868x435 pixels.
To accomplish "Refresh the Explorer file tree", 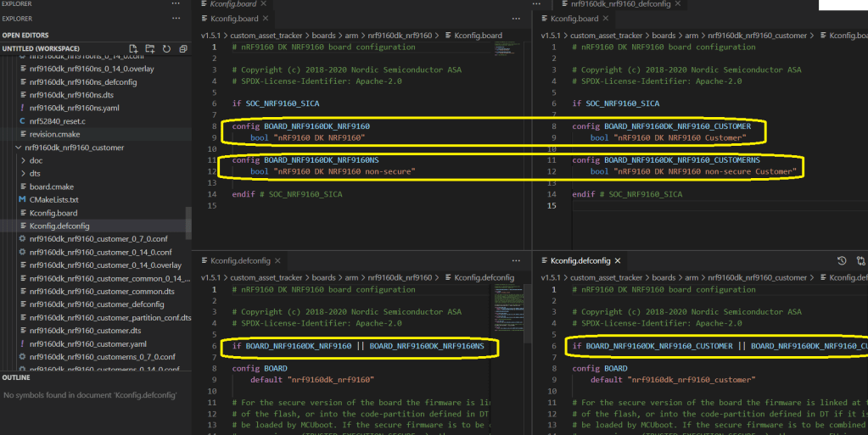I will tap(167, 49).
